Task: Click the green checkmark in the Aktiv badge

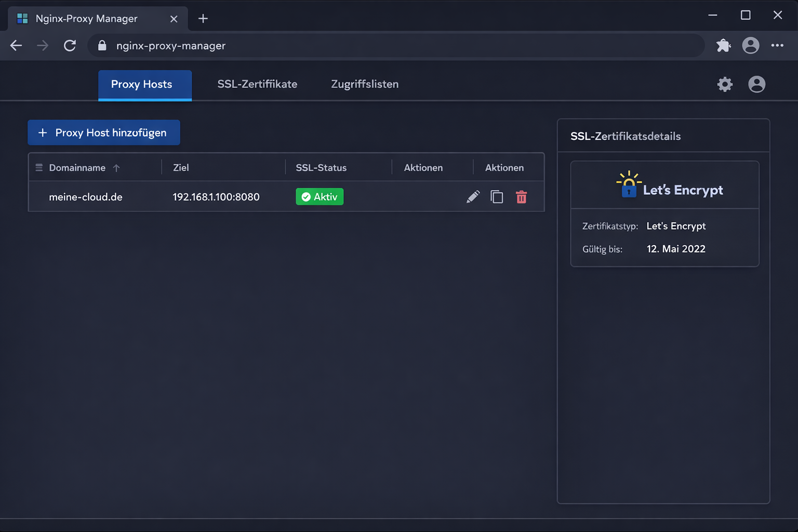Action: click(x=306, y=196)
